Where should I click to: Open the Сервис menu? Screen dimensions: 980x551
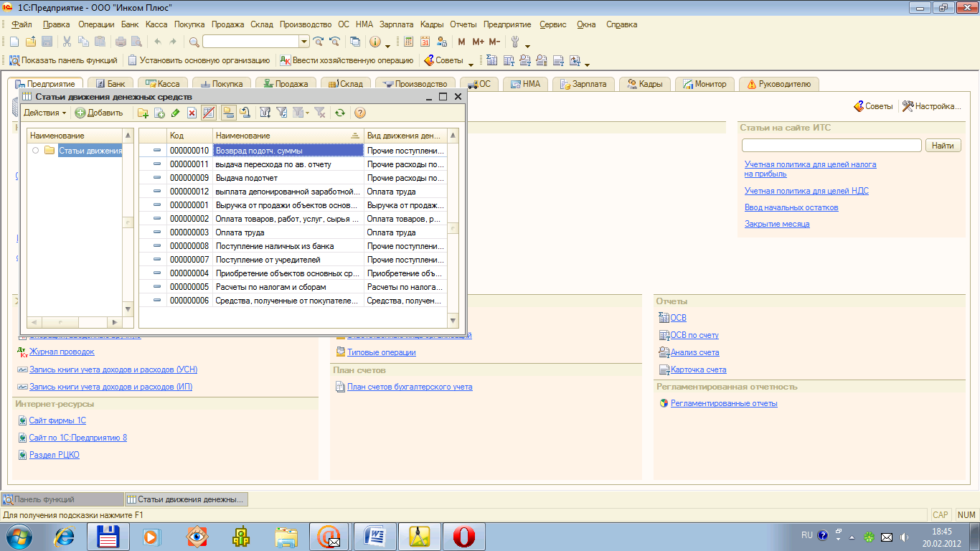click(553, 24)
